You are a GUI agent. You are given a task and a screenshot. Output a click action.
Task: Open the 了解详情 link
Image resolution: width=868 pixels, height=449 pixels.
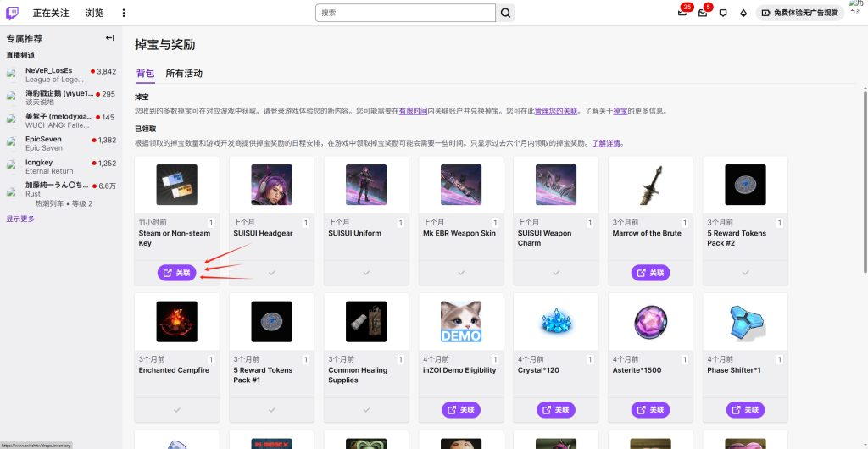605,143
